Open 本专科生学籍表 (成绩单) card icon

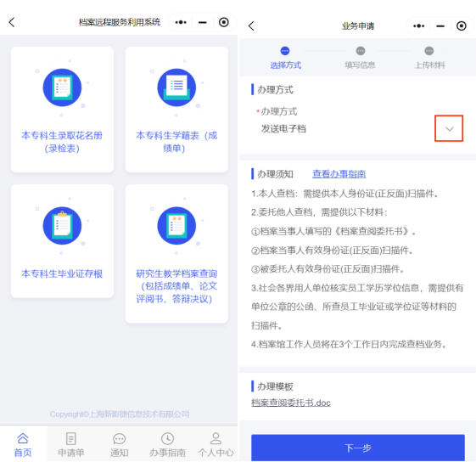point(176,87)
